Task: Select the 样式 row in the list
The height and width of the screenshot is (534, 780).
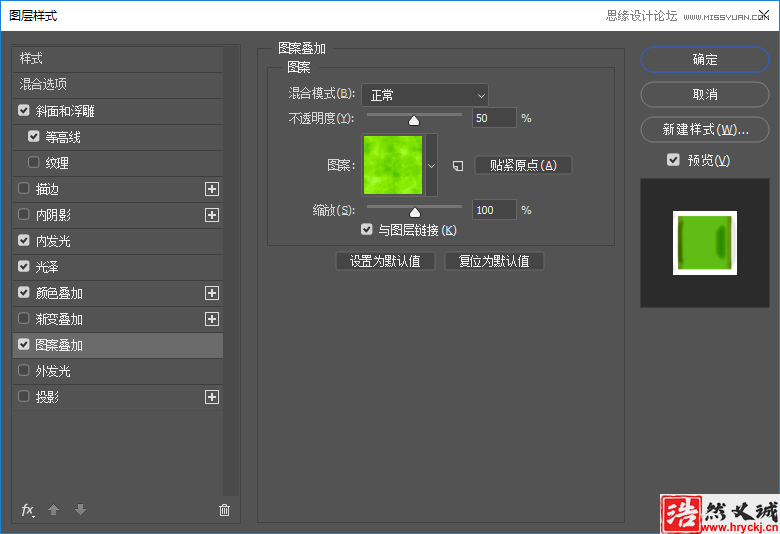Action: coord(118,59)
